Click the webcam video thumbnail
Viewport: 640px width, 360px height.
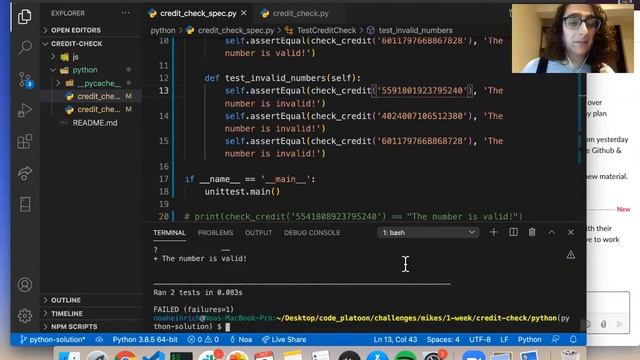573,39
